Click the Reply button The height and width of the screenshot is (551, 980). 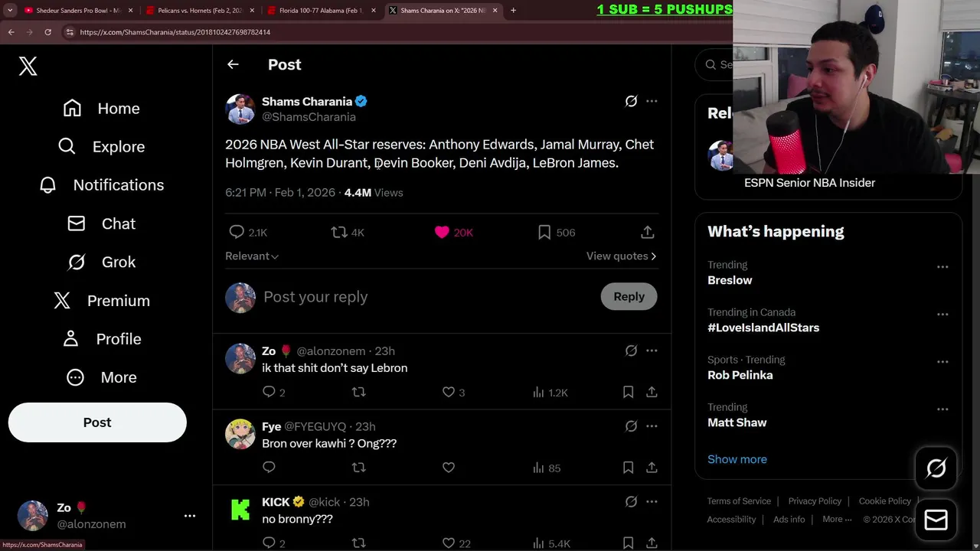click(629, 297)
